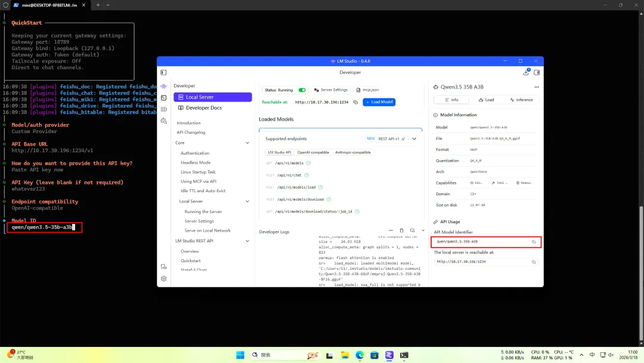Open the Authentication docs page

point(194,153)
